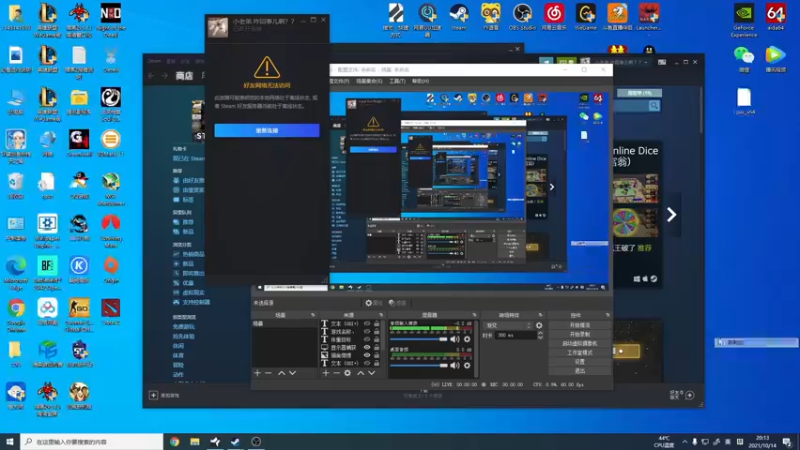Open gear settings of first mixer channel
Screen dimensions: 800x450
coord(467,339)
